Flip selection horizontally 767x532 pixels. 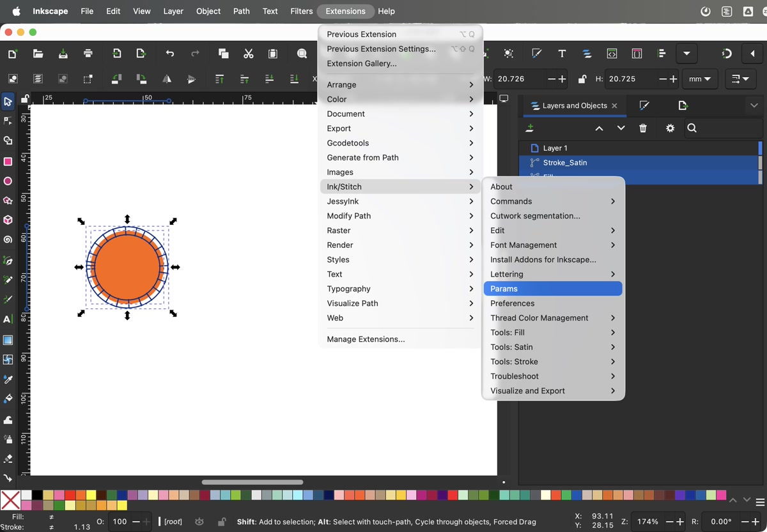(x=167, y=79)
